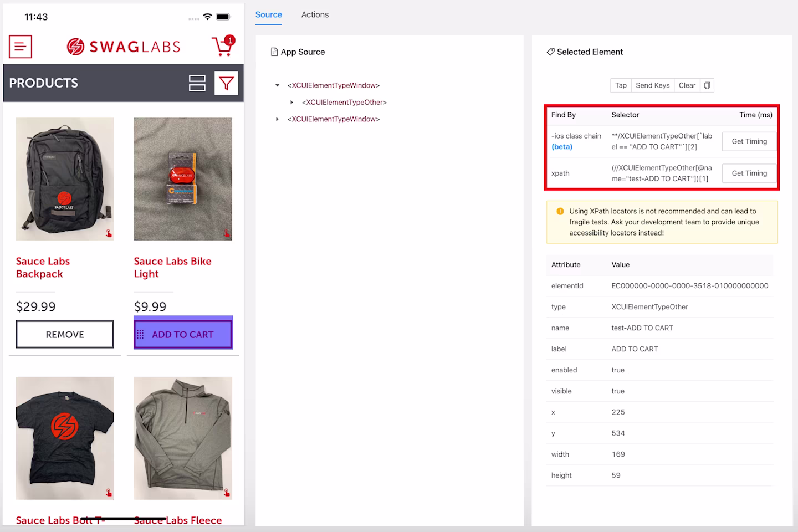Select the Sauce Labs Backpack image
The height and width of the screenshot is (532, 798).
tap(65, 179)
